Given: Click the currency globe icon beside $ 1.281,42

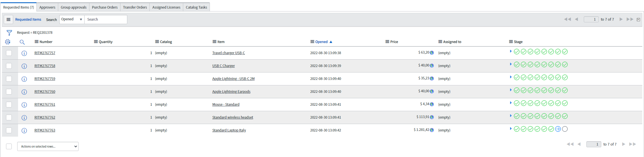Looking at the screenshot, I should (x=432, y=130).
